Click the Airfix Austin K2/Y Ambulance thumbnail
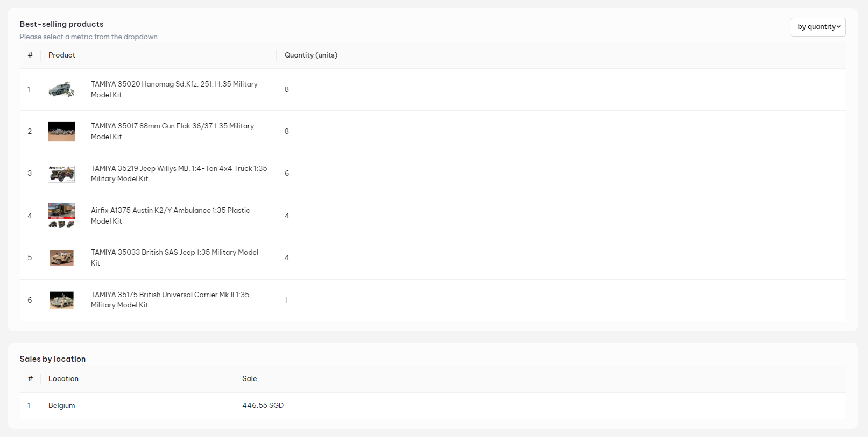868x437 pixels. pos(61,216)
